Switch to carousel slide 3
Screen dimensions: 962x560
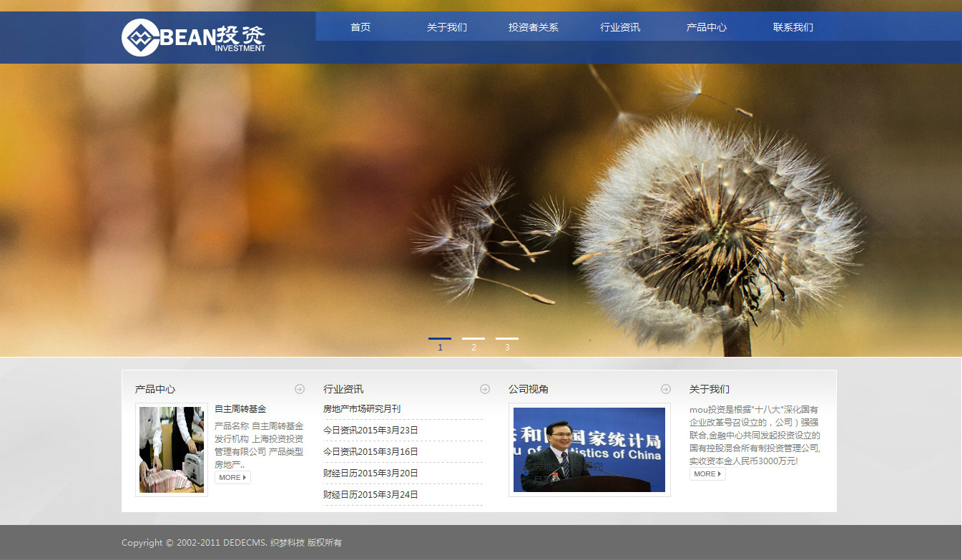[507, 340]
